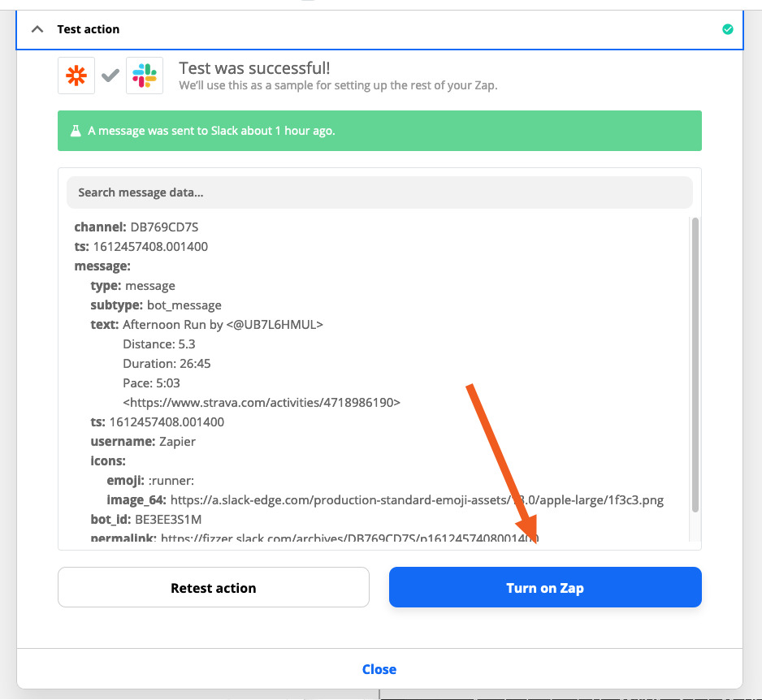This screenshot has height=700, width=762.
Task: Click the emoji :runner: entry
Action: coord(150,481)
